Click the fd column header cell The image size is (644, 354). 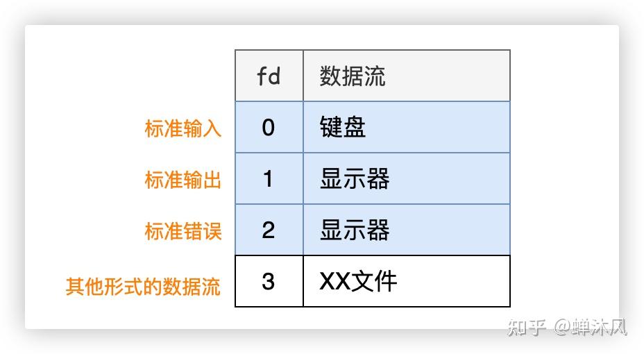(269, 76)
